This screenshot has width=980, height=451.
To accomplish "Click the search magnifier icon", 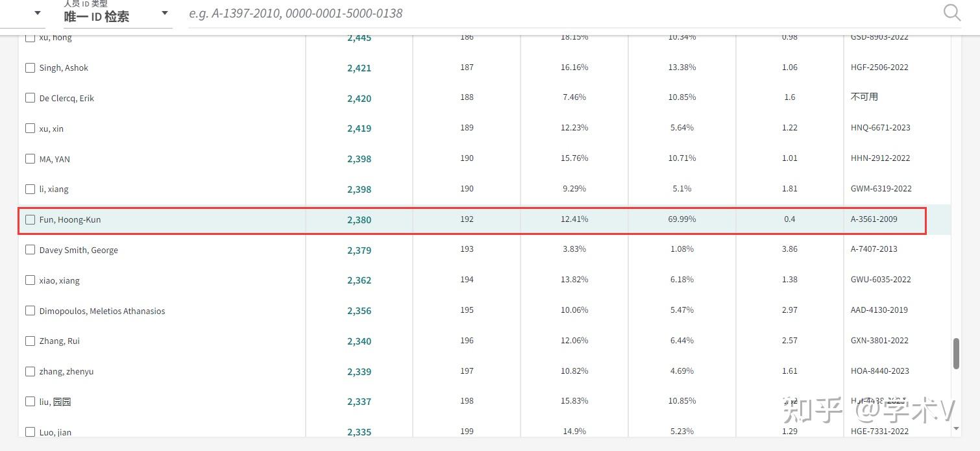I will pos(951,12).
